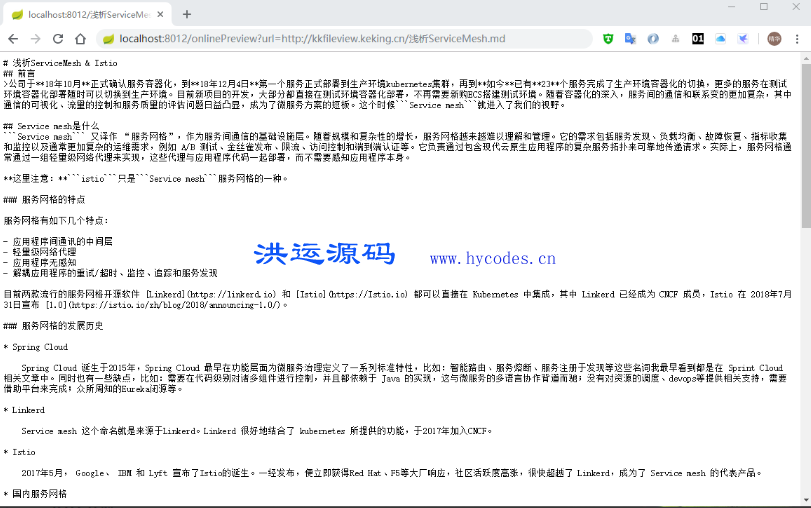Open the blue round extension icon

point(653,39)
